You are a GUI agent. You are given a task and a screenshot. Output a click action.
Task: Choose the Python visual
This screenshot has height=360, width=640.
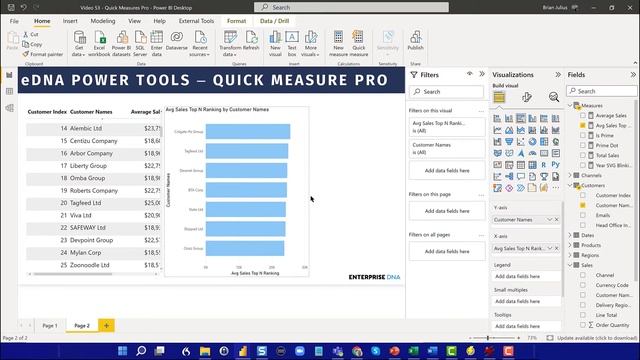[556, 165]
